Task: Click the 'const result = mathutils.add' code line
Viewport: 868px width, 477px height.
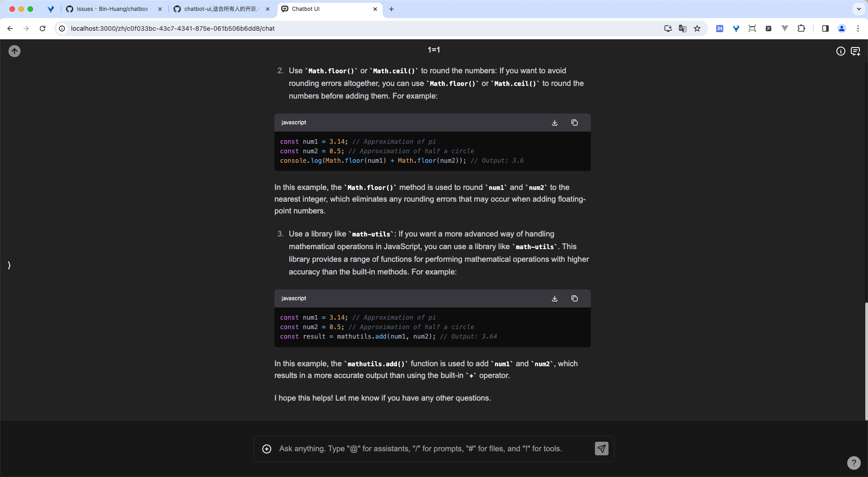Action: click(x=388, y=336)
